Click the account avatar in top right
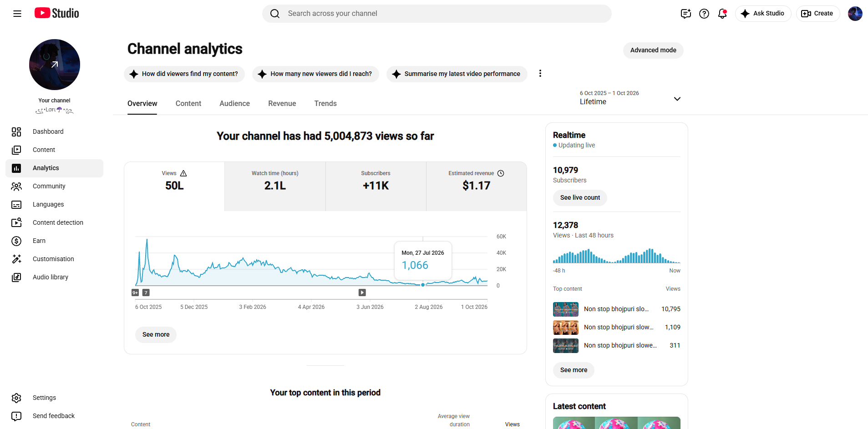 coord(855,14)
